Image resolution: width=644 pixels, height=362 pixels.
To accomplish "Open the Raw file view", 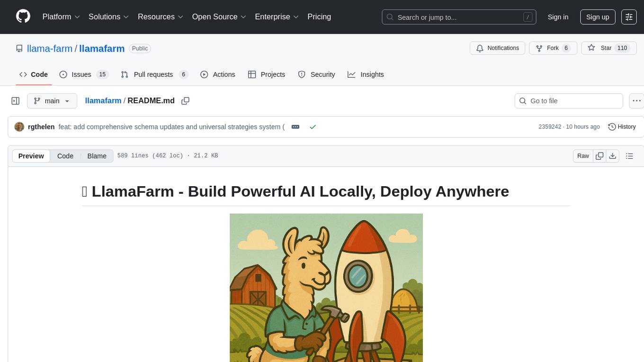I will [583, 156].
